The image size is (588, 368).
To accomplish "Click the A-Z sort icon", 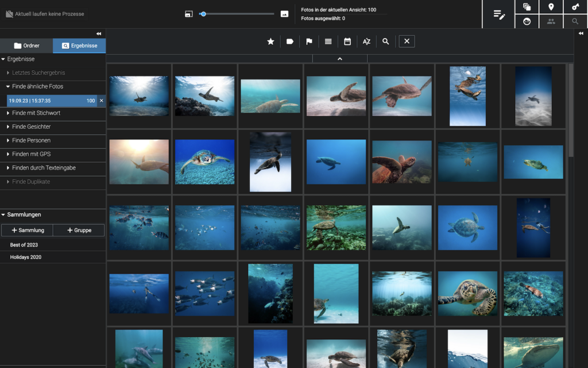I will pyautogui.click(x=366, y=41).
